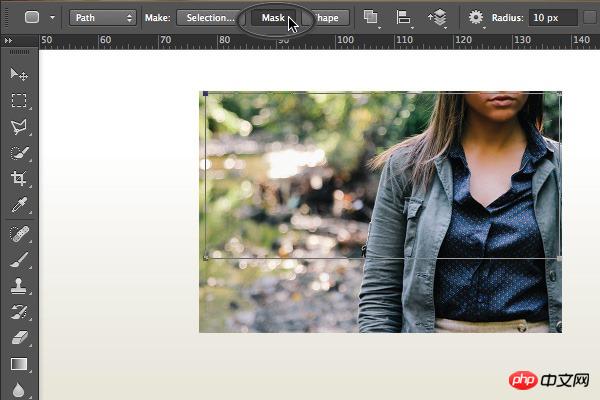Select the Move tool
This screenshot has width=600, height=400.
(19, 74)
